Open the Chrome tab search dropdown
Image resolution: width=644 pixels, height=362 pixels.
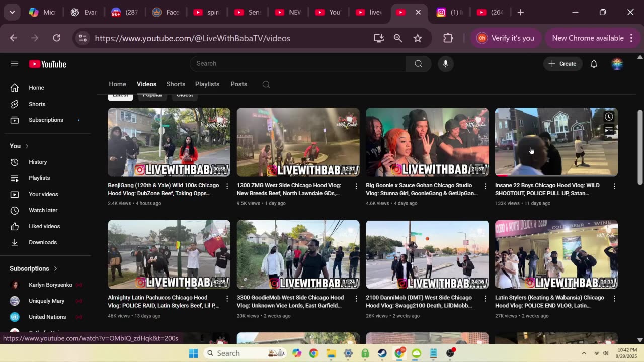12,12
